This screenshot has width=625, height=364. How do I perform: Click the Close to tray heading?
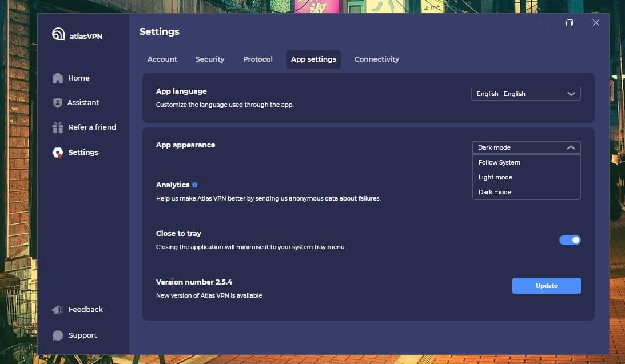point(178,233)
